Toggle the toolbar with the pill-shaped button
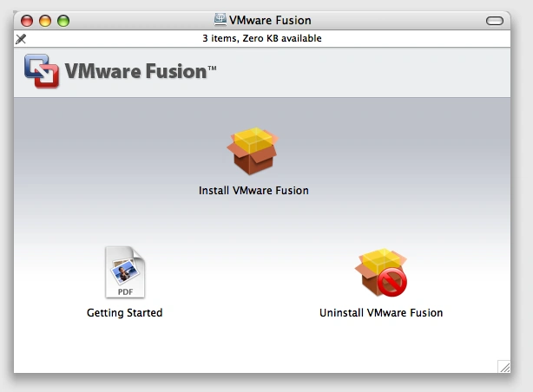Image resolution: width=533 pixels, height=392 pixels. [x=495, y=21]
